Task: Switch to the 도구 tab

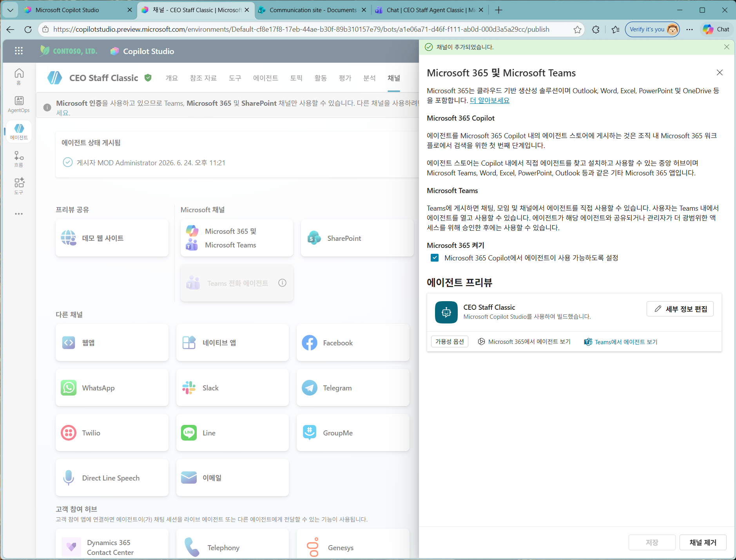Action: click(x=235, y=78)
